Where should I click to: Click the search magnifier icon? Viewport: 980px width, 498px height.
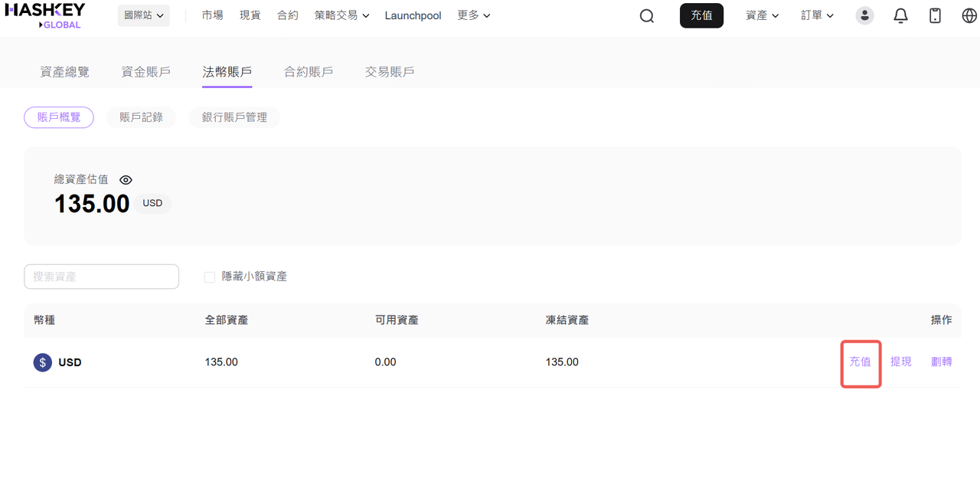coord(647,16)
